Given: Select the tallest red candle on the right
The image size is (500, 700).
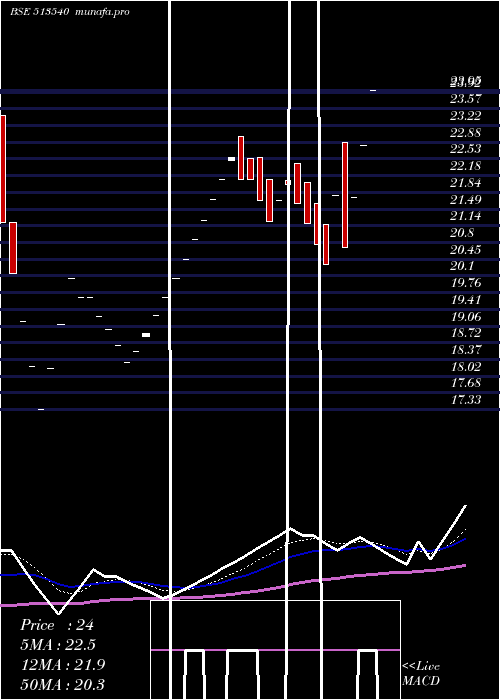Looking at the screenshot, I should pyautogui.click(x=345, y=195).
